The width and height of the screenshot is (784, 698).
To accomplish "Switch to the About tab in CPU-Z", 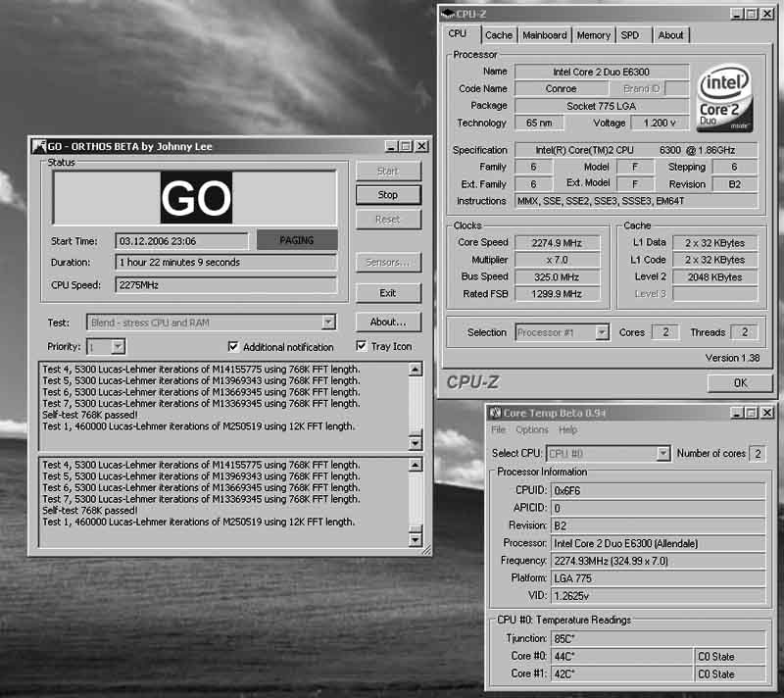I will 670,35.
